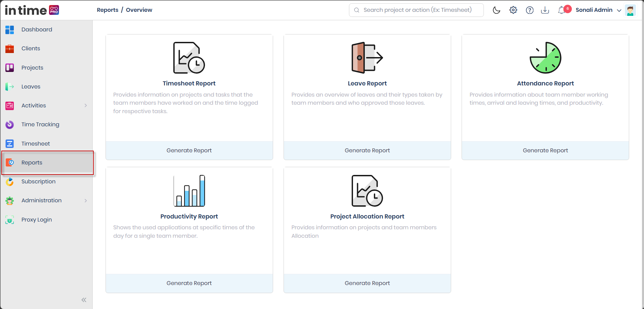Open help question mark icon
Screen dimensions: 644x309
[x=530, y=10]
